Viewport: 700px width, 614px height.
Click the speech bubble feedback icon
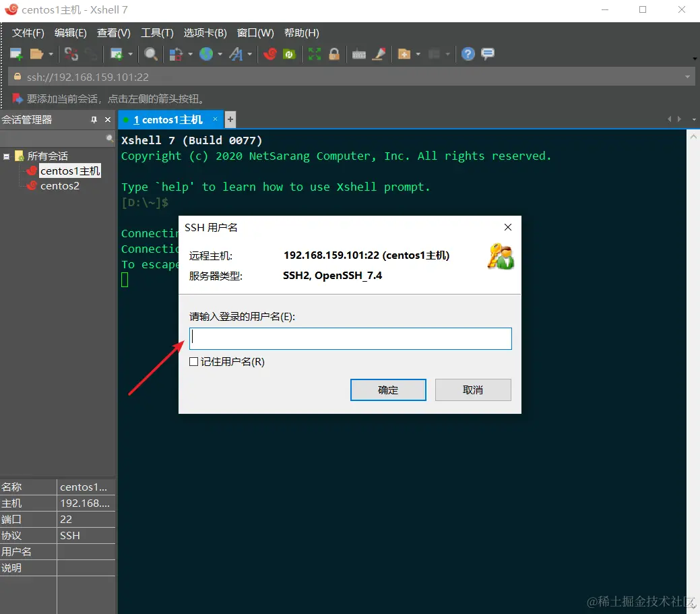[x=488, y=54]
